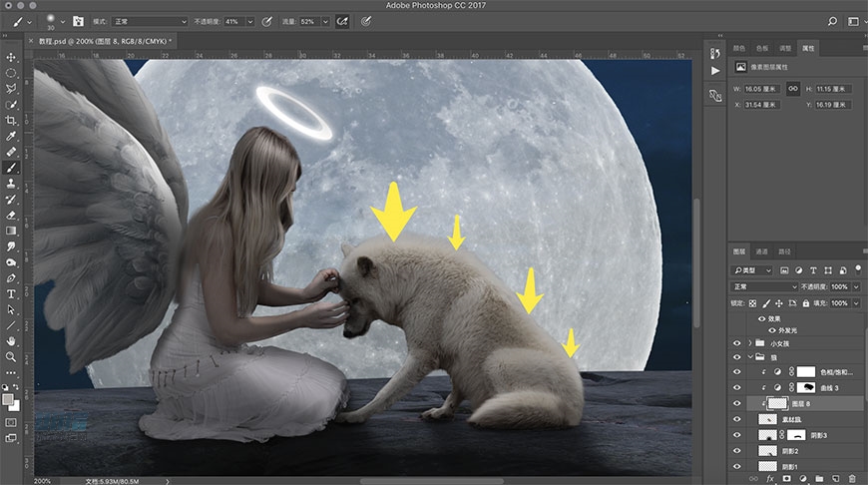Select the Quick Selection tool

[11, 104]
